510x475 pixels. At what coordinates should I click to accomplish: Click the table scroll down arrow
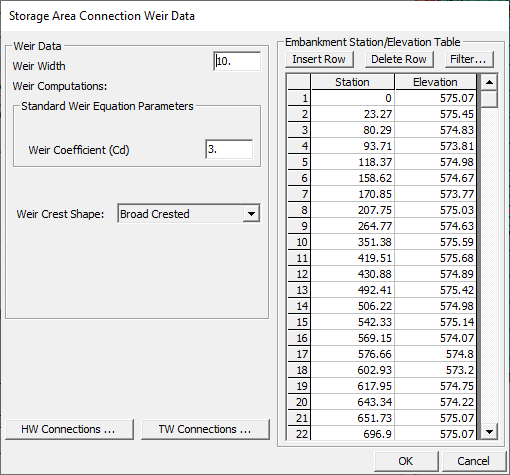[489, 432]
